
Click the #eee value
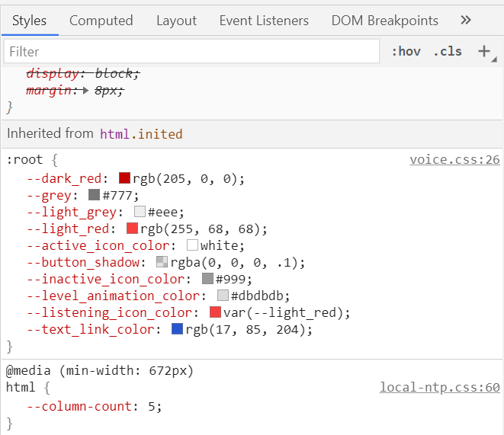(162, 213)
